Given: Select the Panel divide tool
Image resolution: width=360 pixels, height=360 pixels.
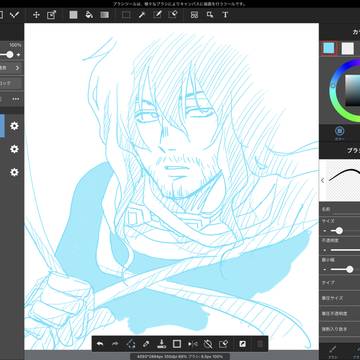Looking at the screenshot, I should pos(194,15).
